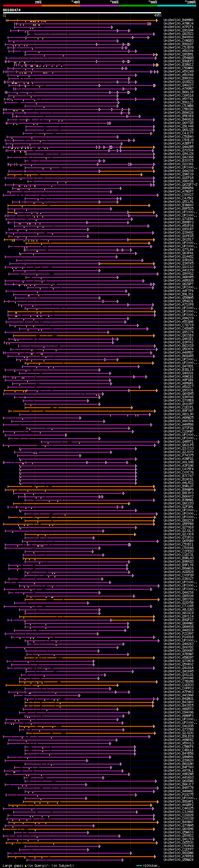Select hit UniRef100_B9Q1D7
This screenshot has width=199, height=868.
(178, 44)
